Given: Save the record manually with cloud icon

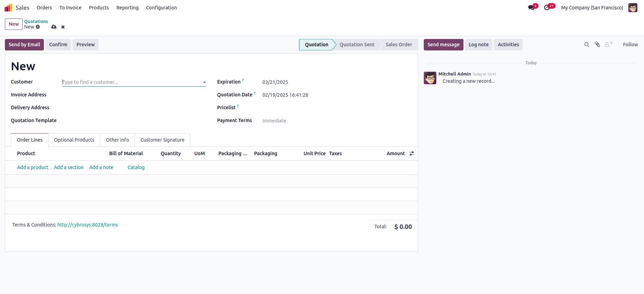Looking at the screenshot, I should point(54,27).
